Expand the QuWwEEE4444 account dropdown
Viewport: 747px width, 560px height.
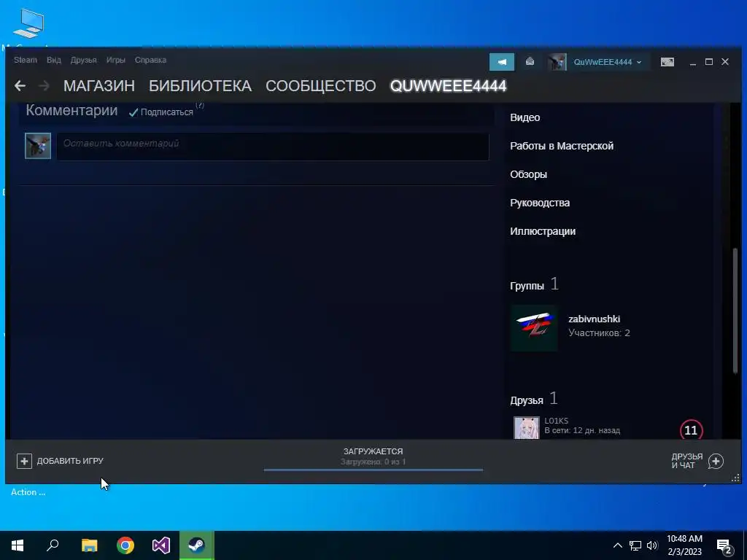pos(608,63)
